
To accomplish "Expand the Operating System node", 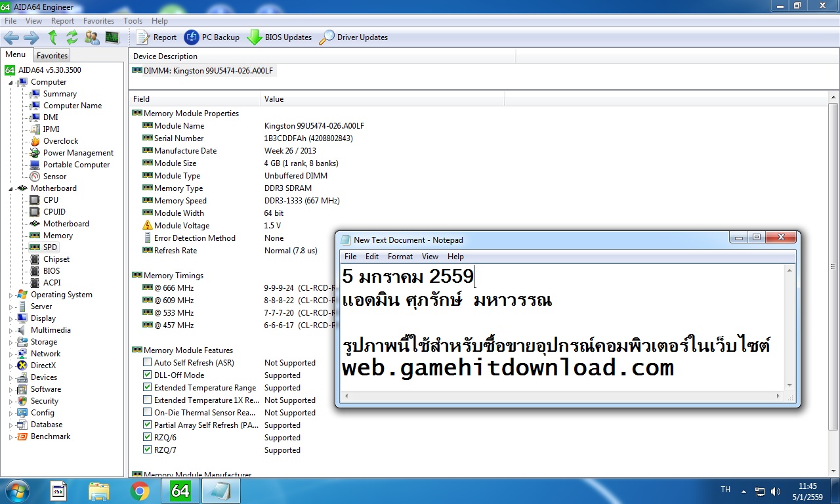I will [10, 295].
